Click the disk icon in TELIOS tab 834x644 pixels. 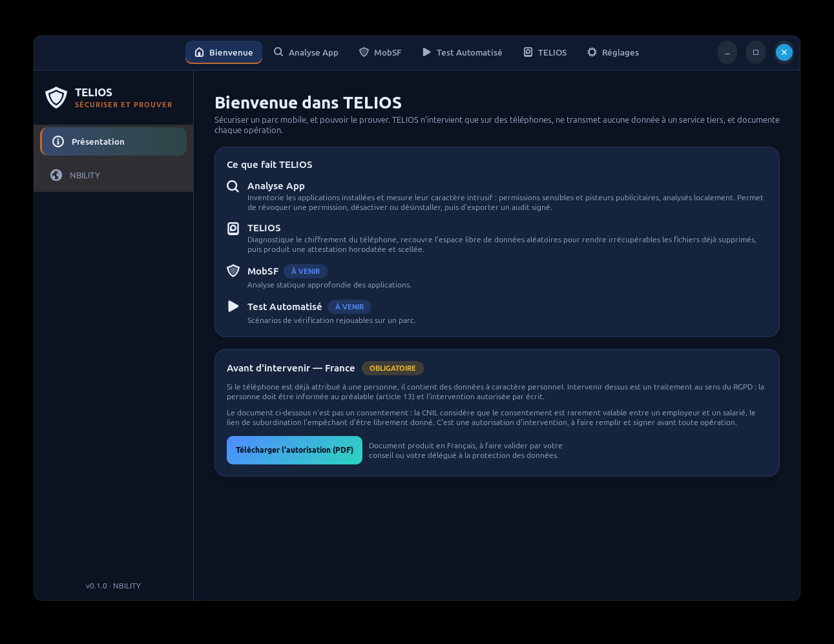tap(528, 52)
